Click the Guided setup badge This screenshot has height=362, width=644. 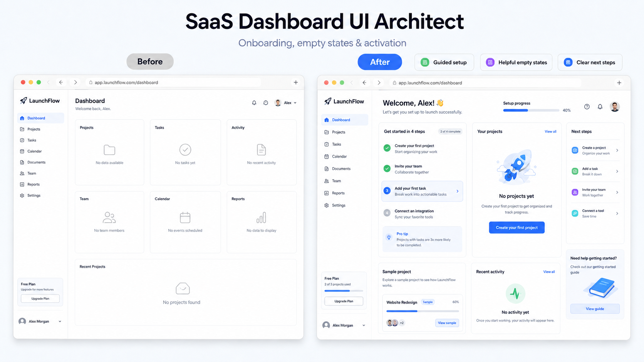click(444, 62)
